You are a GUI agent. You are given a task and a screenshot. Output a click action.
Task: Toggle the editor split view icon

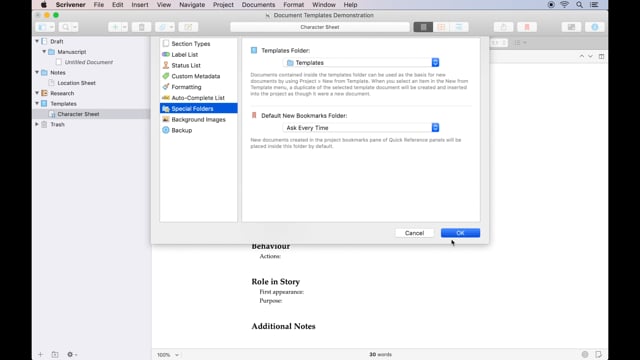[x=601, y=56]
